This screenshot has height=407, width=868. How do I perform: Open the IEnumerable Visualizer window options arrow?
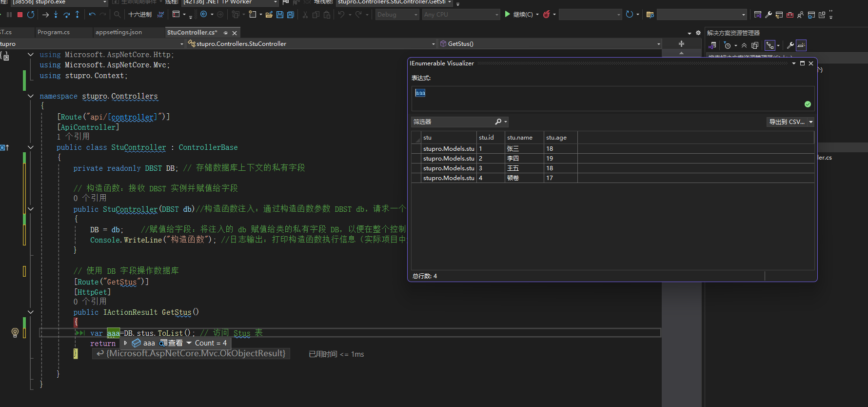(794, 63)
